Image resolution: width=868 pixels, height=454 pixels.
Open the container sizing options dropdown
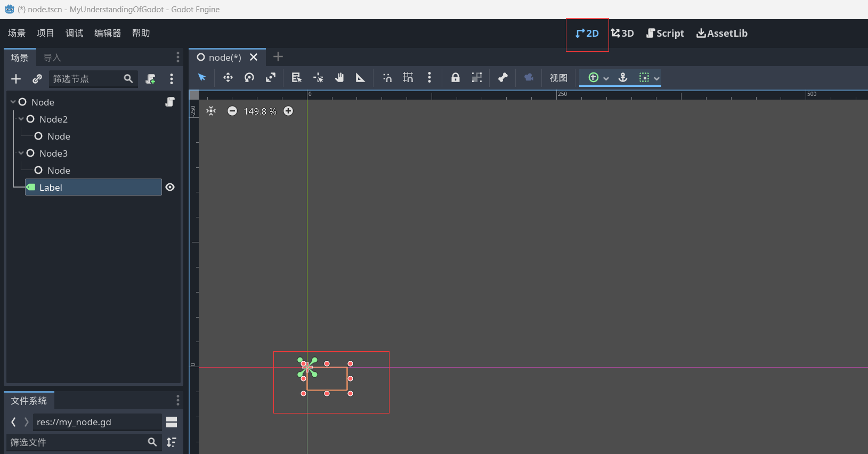[650, 78]
